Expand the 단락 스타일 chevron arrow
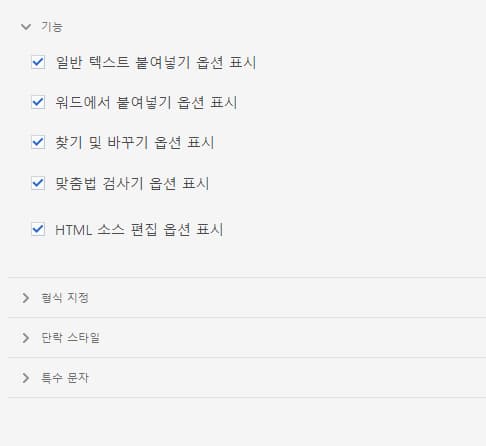 tap(26, 338)
